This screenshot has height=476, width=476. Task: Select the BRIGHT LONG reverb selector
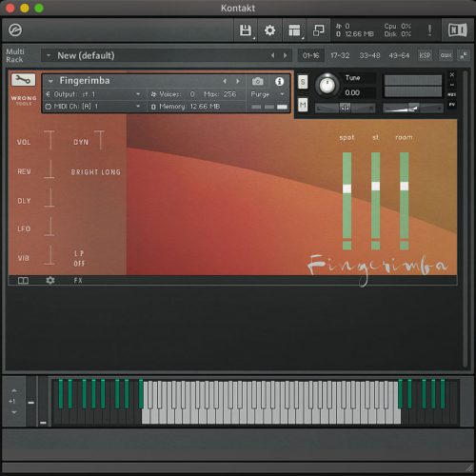tap(95, 172)
